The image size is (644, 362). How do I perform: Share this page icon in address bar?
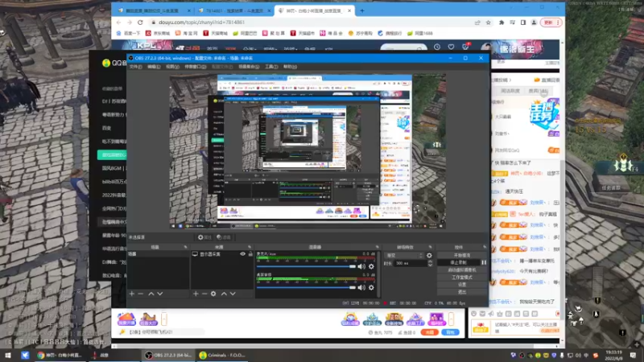pos(477,23)
